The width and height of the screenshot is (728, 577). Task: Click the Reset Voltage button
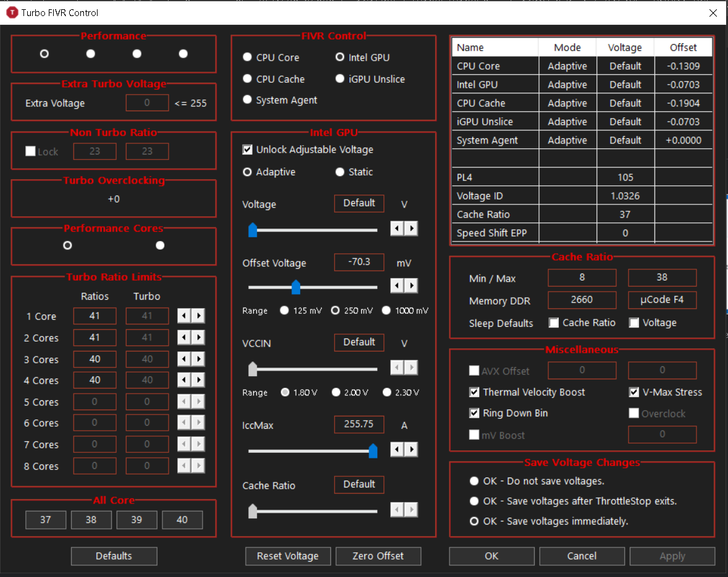pos(288,556)
